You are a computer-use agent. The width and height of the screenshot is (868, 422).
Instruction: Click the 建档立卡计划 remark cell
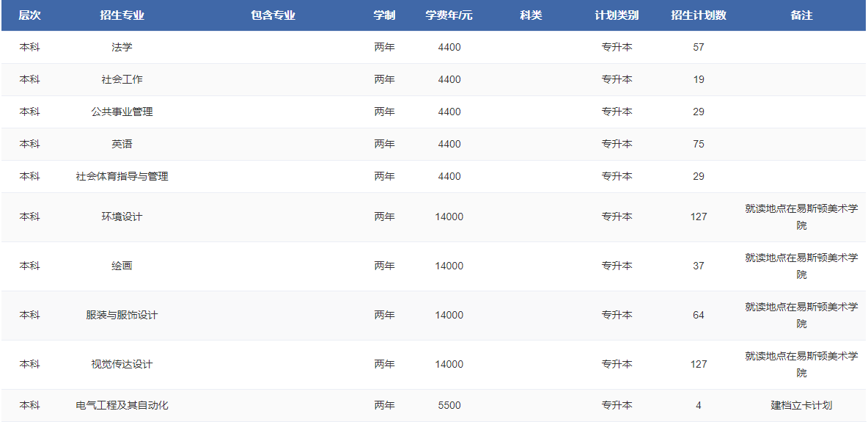[x=801, y=405]
